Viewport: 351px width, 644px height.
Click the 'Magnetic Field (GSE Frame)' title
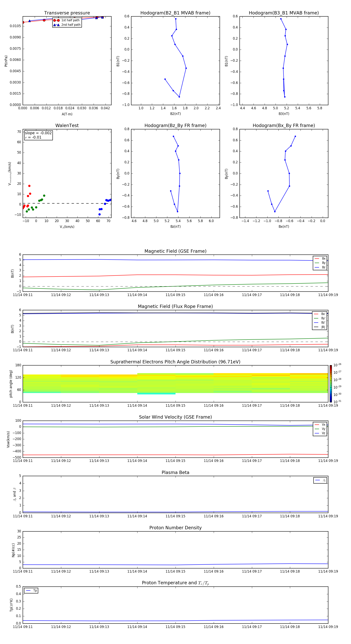(x=175, y=251)
